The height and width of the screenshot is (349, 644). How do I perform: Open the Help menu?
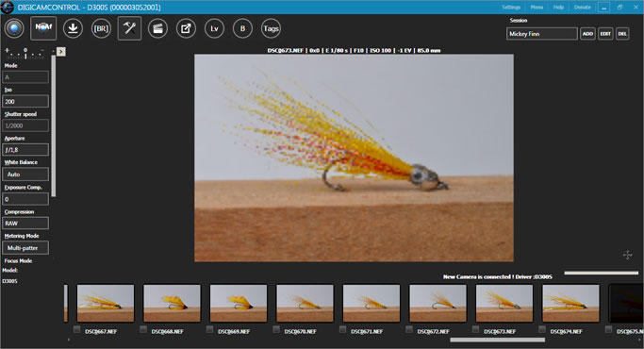pos(558,7)
